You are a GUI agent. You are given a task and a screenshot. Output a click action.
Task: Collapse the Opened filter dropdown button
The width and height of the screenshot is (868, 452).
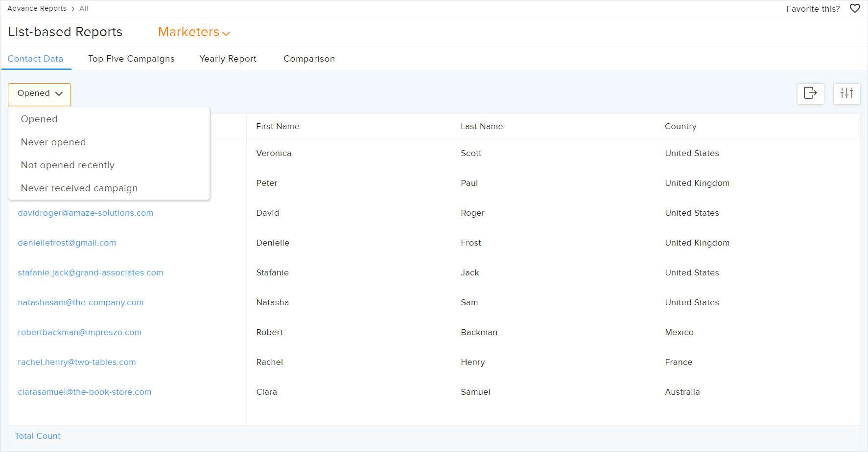(40, 94)
